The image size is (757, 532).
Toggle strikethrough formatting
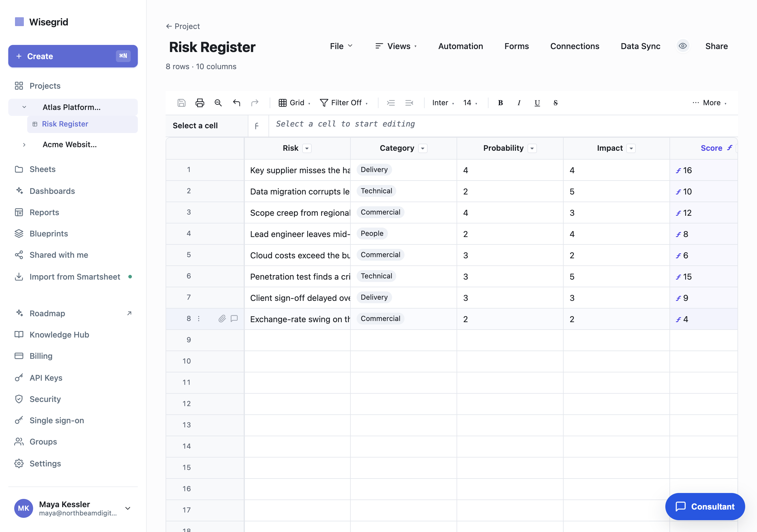point(556,103)
